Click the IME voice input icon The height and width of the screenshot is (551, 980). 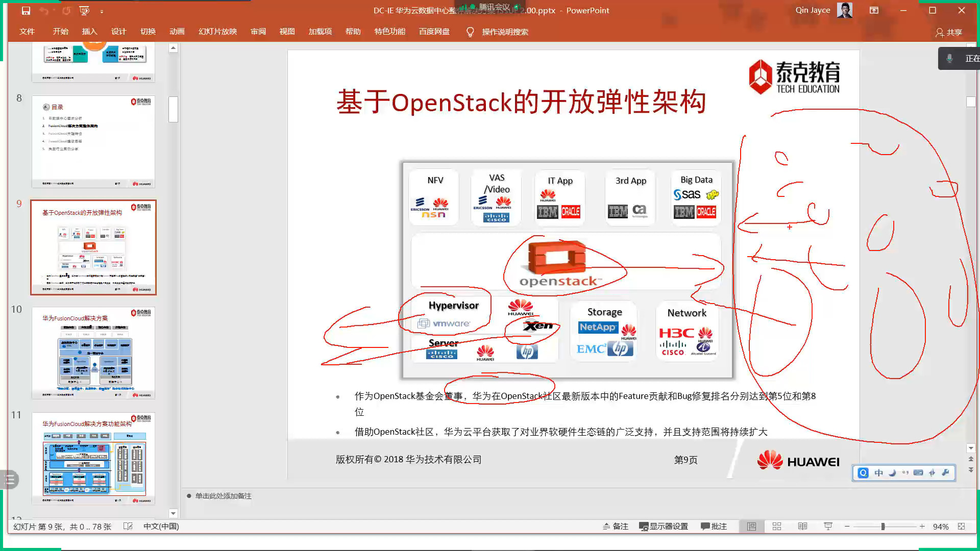click(x=932, y=473)
